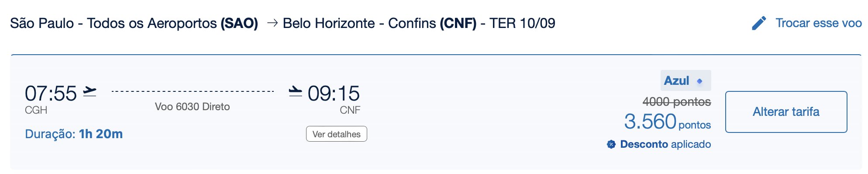Viewport: 868px width, 174px height.
Task: Click the blue dot in Azul badge
Action: 699,81
